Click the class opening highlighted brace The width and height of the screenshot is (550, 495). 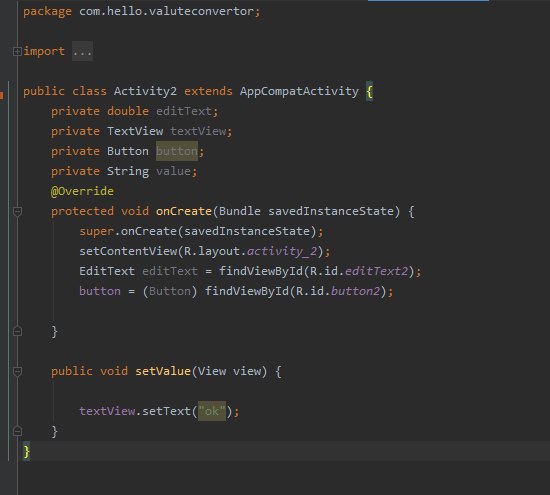[369, 91]
